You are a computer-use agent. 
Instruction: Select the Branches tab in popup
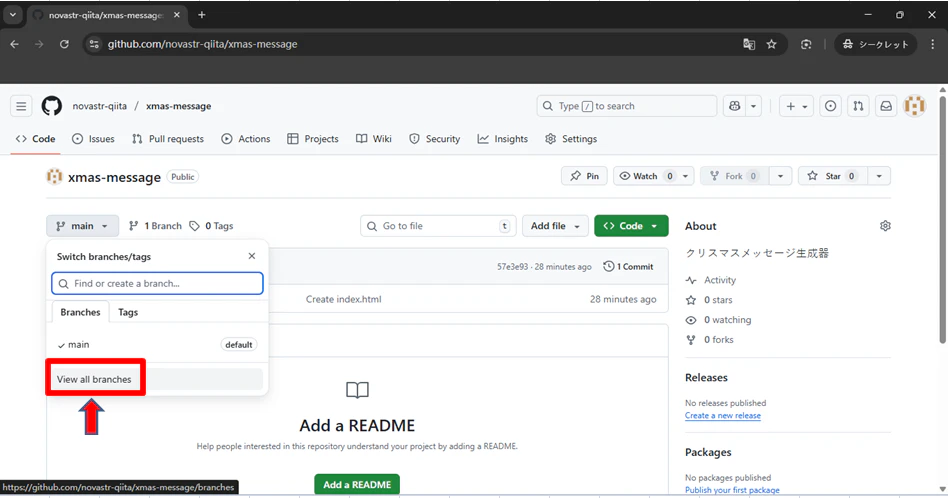(80, 312)
